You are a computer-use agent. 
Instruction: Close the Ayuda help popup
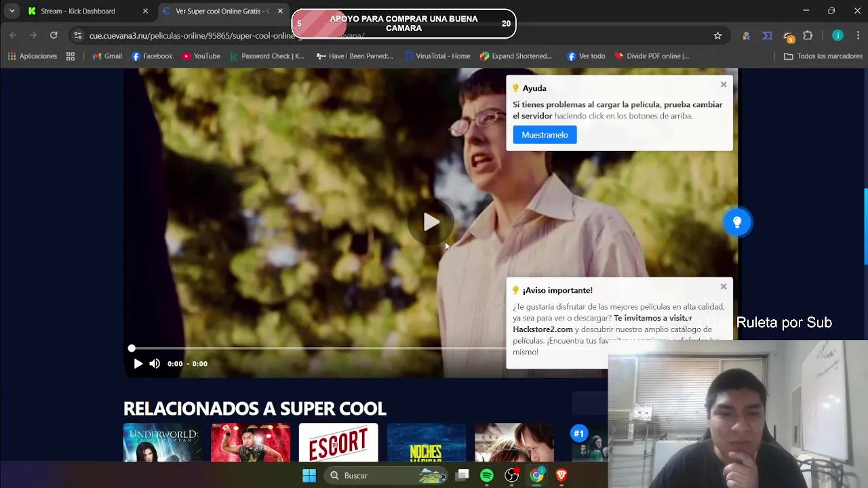tap(724, 85)
